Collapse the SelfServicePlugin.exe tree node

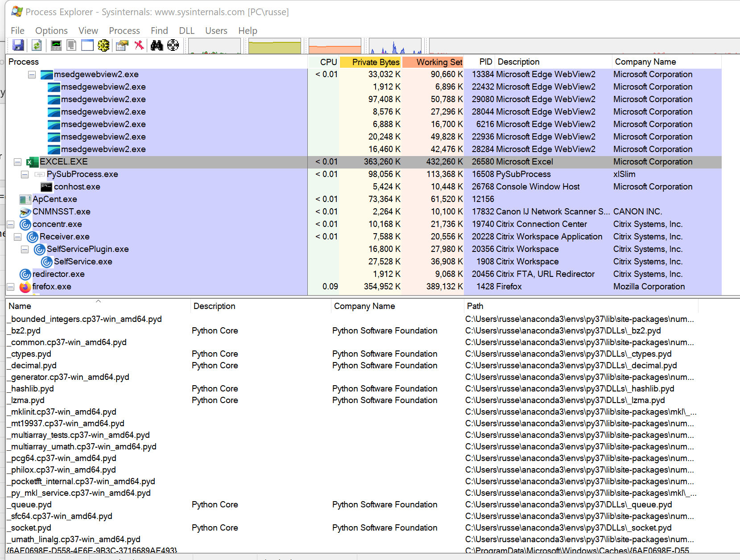[25, 249]
